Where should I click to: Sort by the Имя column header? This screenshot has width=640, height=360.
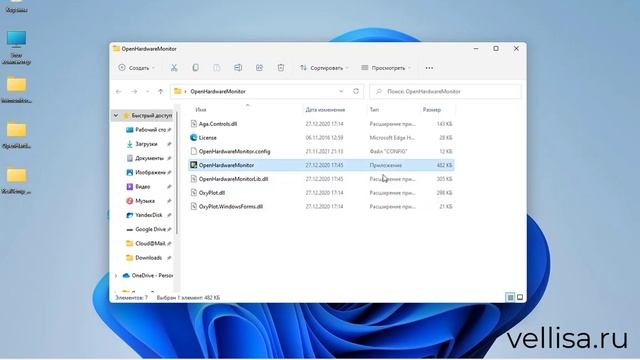click(x=201, y=110)
